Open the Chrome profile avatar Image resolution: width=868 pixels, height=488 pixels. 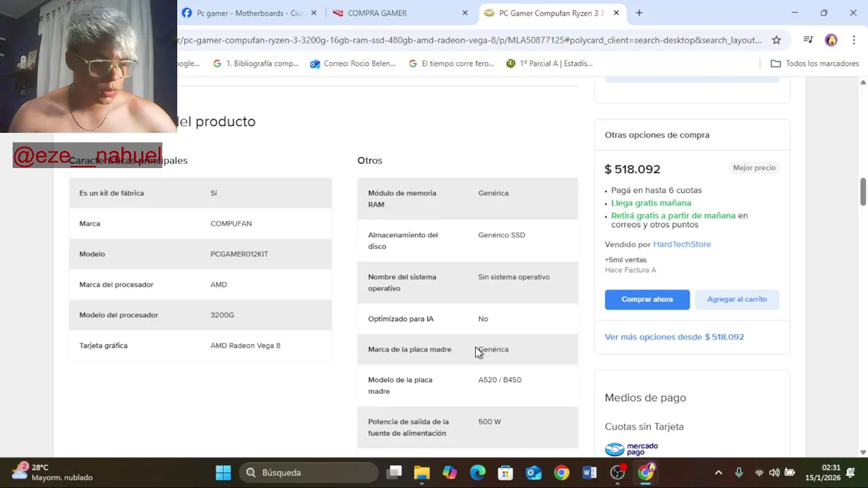coord(831,40)
